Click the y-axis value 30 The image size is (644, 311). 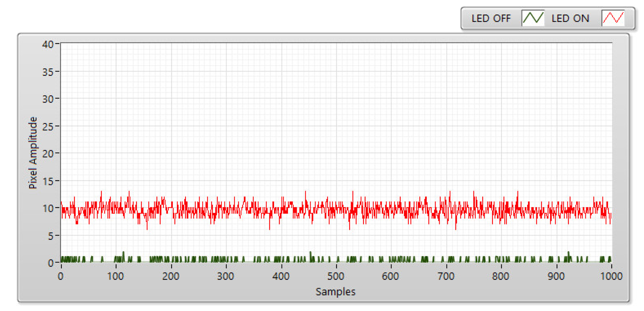pos(48,99)
